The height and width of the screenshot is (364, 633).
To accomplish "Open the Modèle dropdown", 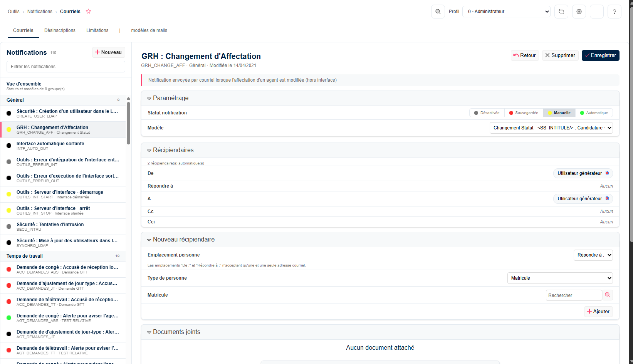I will point(551,128).
